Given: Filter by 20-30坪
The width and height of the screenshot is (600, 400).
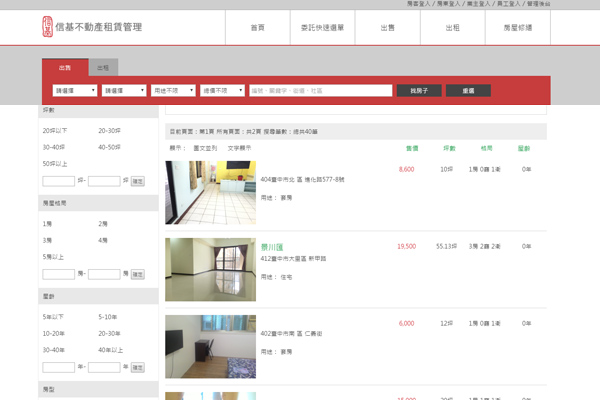Looking at the screenshot, I should click(x=109, y=131).
